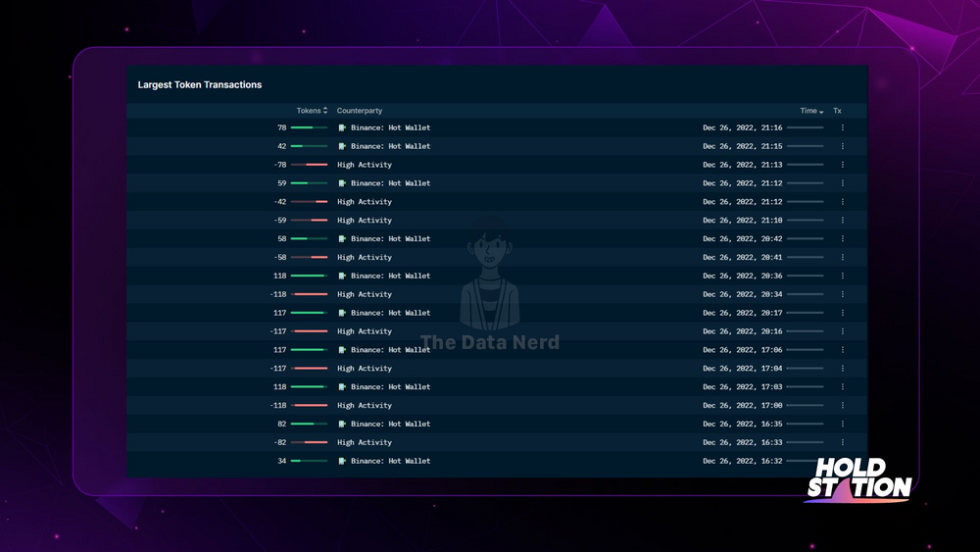The height and width of the screenshot is (552, 980).
Task: Open the Tx menu for the 16:35 transaction
Action: [843, 424]
